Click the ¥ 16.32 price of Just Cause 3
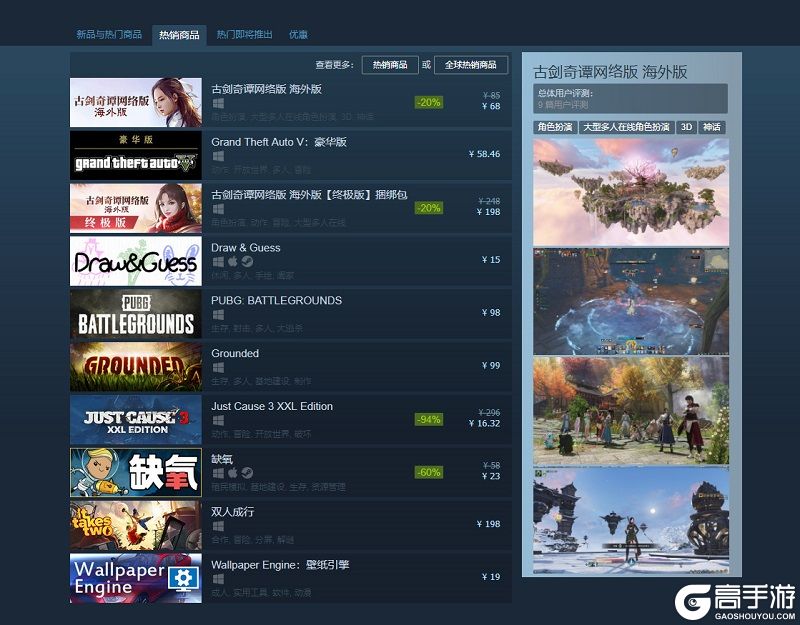 (485, 423)
